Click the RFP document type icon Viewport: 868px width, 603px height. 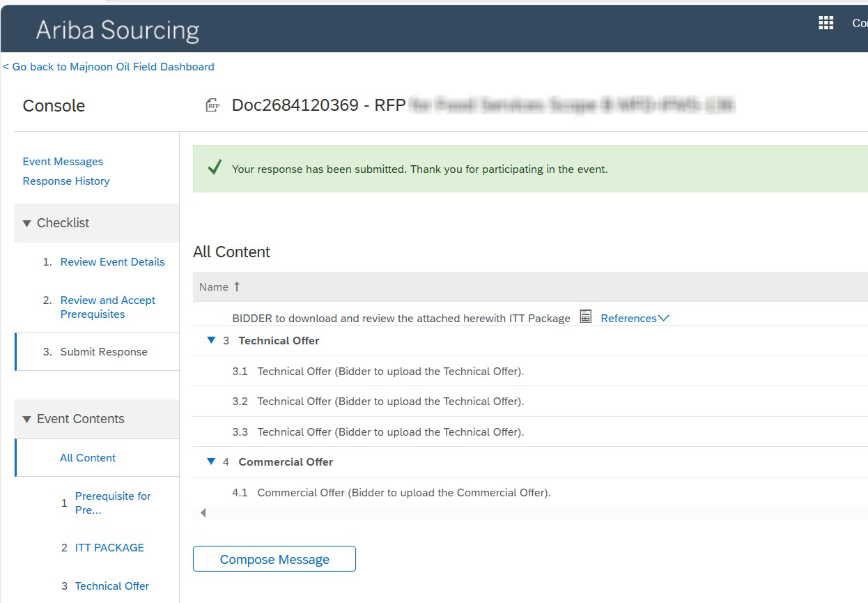point(212,105)
